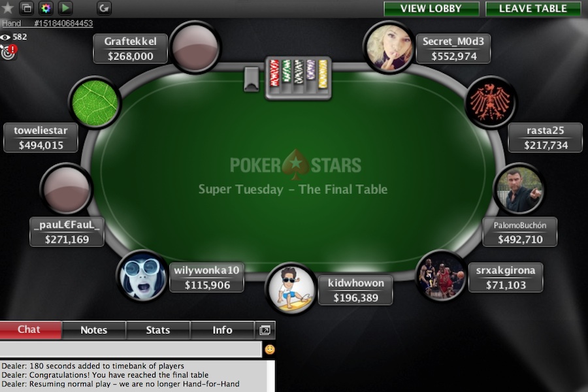This screenshot has width=588, height=392.
Task: Click the refresh arrow icon
Action: [104, 8]
